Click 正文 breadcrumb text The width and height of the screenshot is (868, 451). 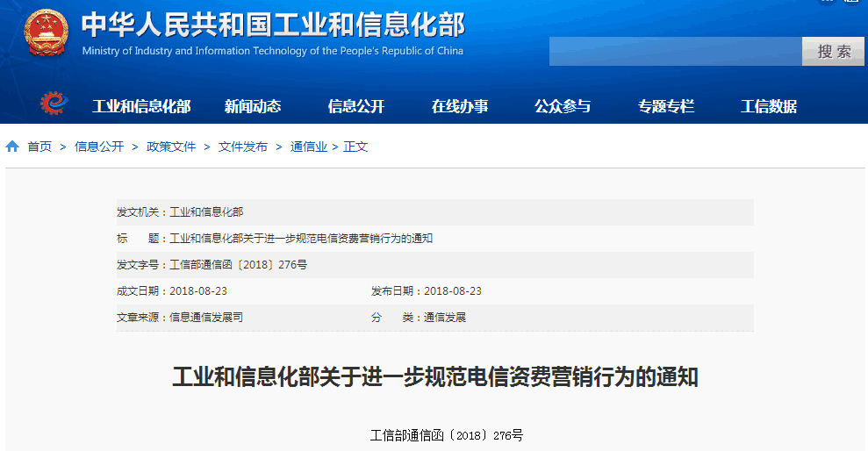[x=355, y=147]
